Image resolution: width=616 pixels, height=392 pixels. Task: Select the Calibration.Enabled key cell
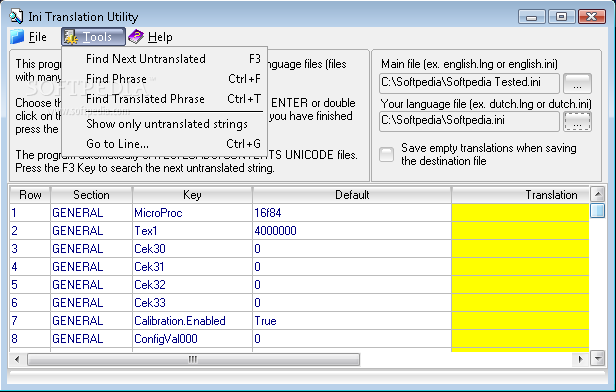pyautogui.click(x=192, y=321)
